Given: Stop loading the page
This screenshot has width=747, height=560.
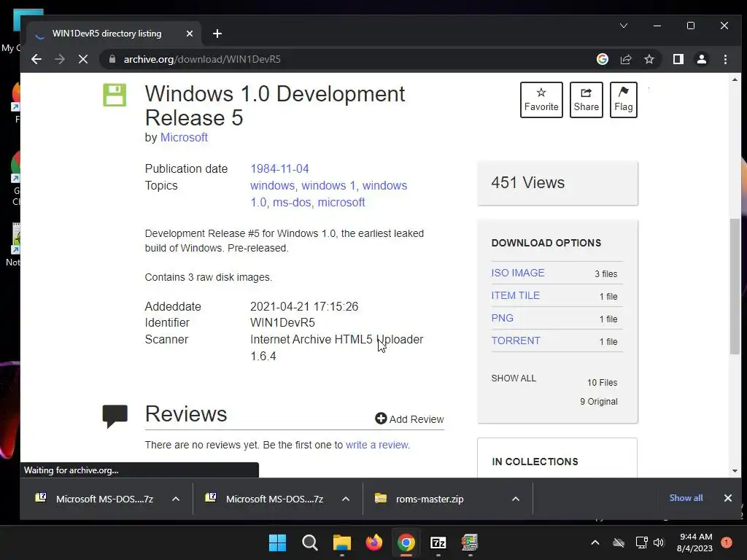Looking at the screenshot, I should tap(83, 59).
